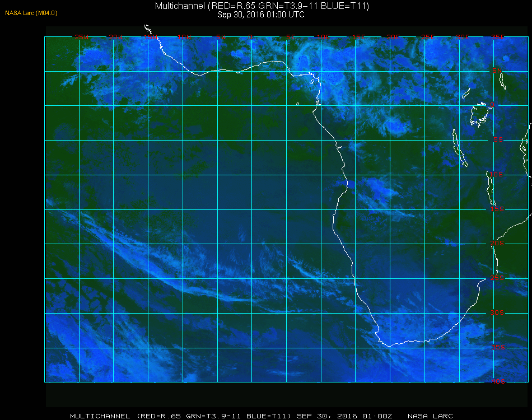The height and width of the screenshot is (420, 532).
Task: Click the Lake Tanganyika outline
Action: tap(460, 148)
